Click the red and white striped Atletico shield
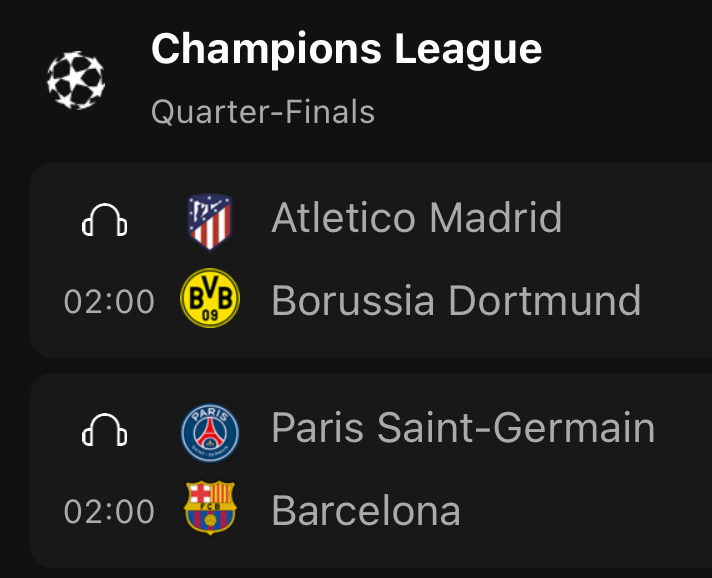 (210, 222)
